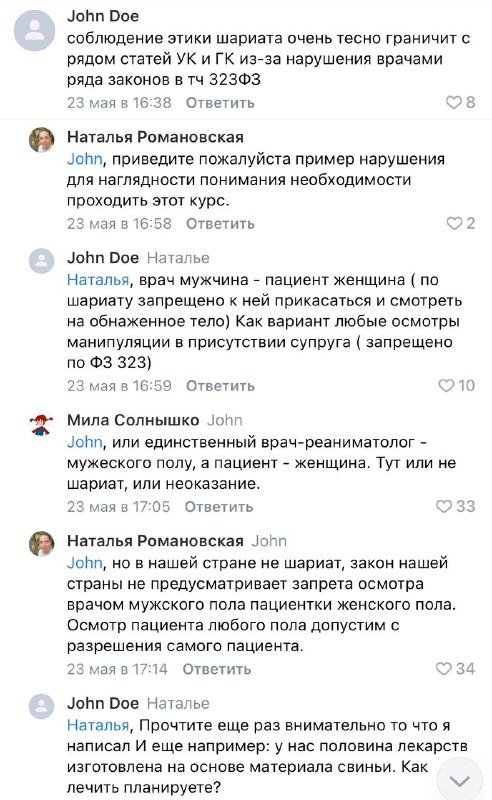Like Мила Солнышко's comment with 33 likes
Image resolution: width=492 pixels, height=800 pixels.
pyautogui.click(x=444, y=506)
